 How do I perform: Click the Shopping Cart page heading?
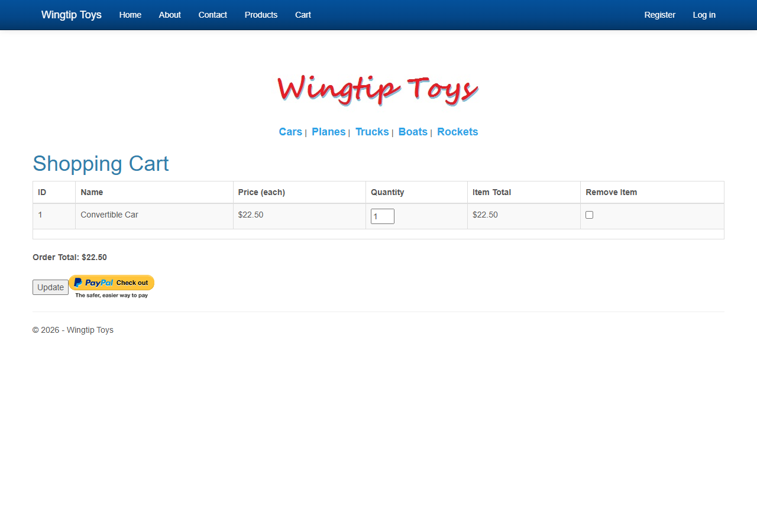pyautogui.click(x=101, y=164)
